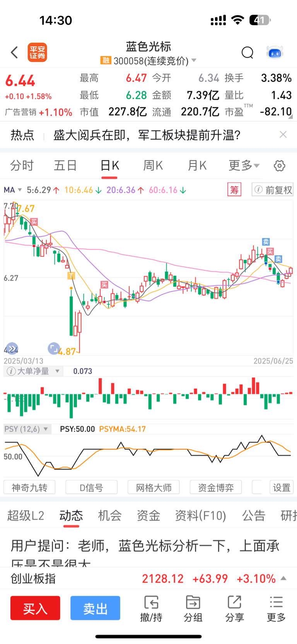
Task: Tap the 60:6.16 moving average label
Action: 167,190
